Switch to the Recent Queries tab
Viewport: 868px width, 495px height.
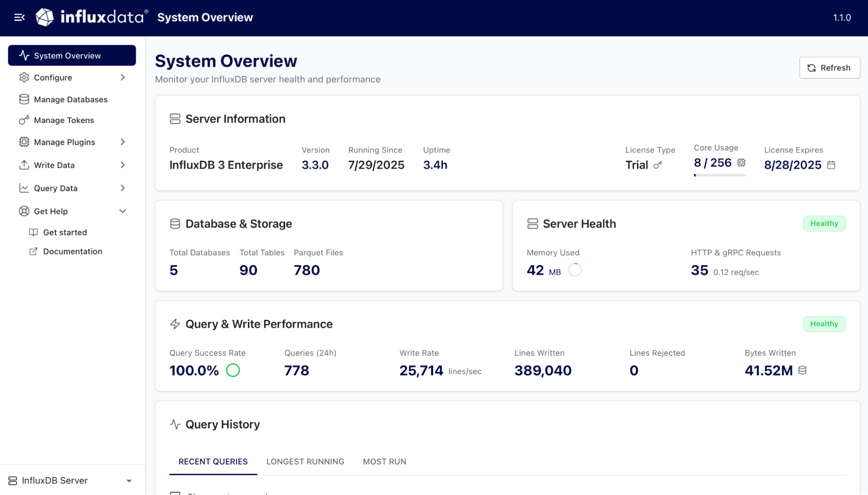213,462
